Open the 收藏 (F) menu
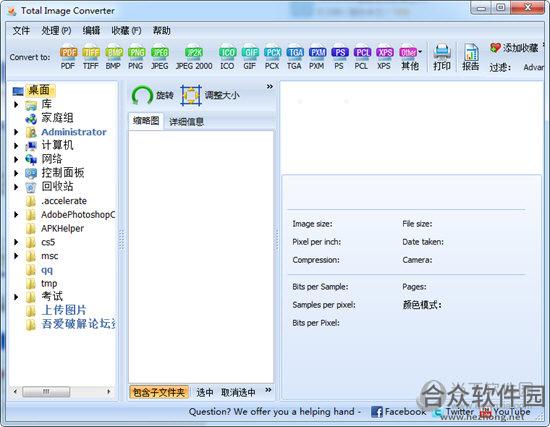The height and width of the screenshot is (427, 550). pyautogui.click(x=126, y=31)
